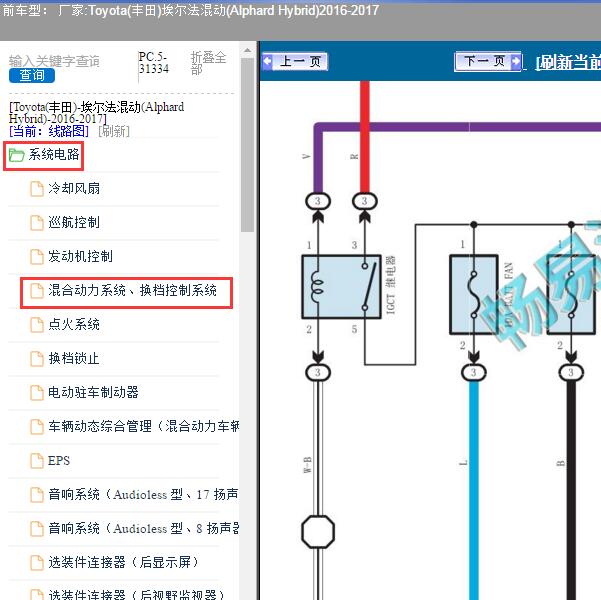Open 音响系统 Audioless 型 17 扬声器 entry
The height and width of the screenshot is (600, 601).
pyautogui.click(x=143, y=494)
